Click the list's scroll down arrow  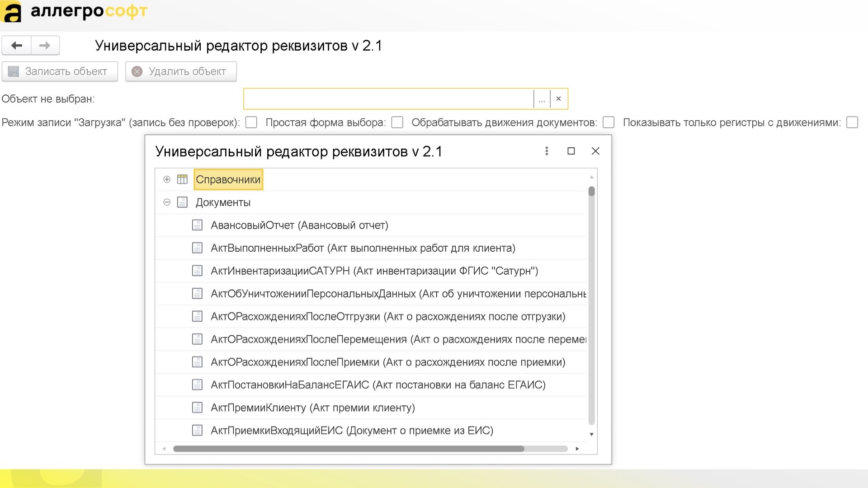pyautogui.click(x=591, y=434)
